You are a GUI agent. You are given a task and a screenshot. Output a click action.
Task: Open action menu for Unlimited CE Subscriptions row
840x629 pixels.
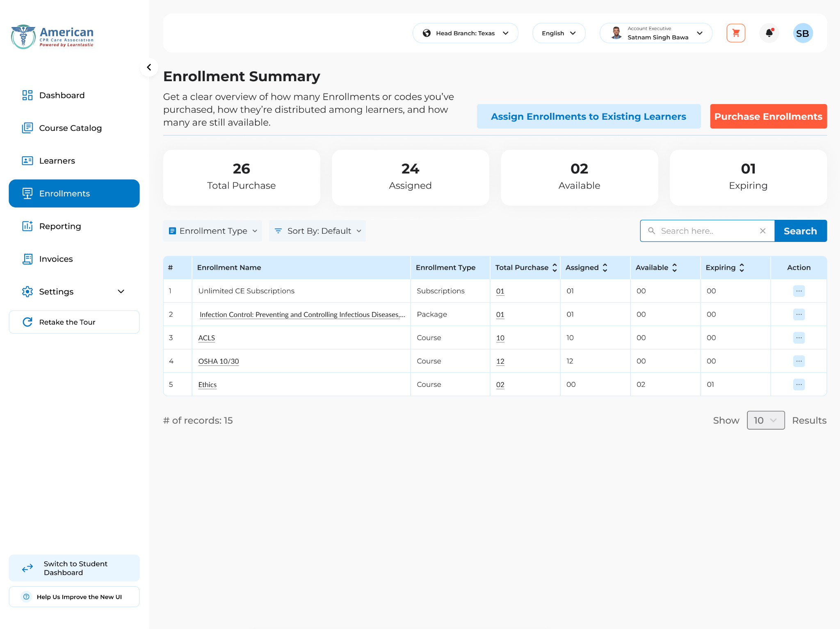pos(799,291)
